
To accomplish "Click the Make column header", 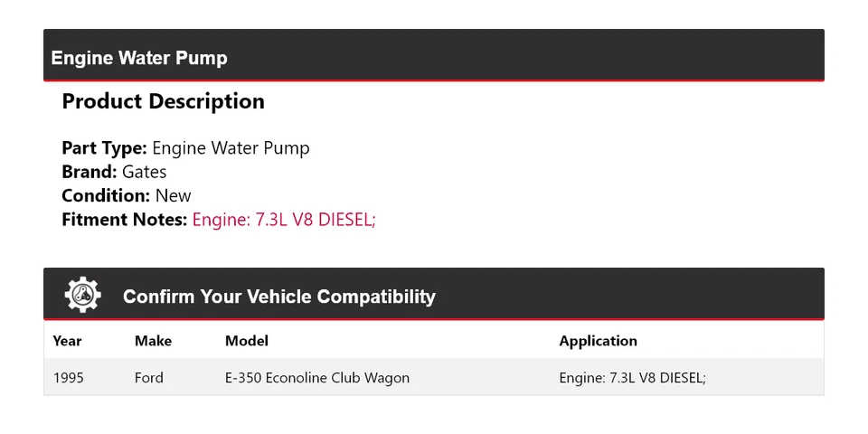I will tap(153, 341).
